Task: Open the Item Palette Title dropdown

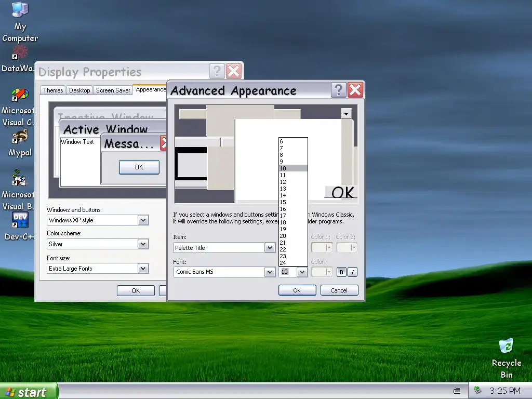Action: [270, 248]
